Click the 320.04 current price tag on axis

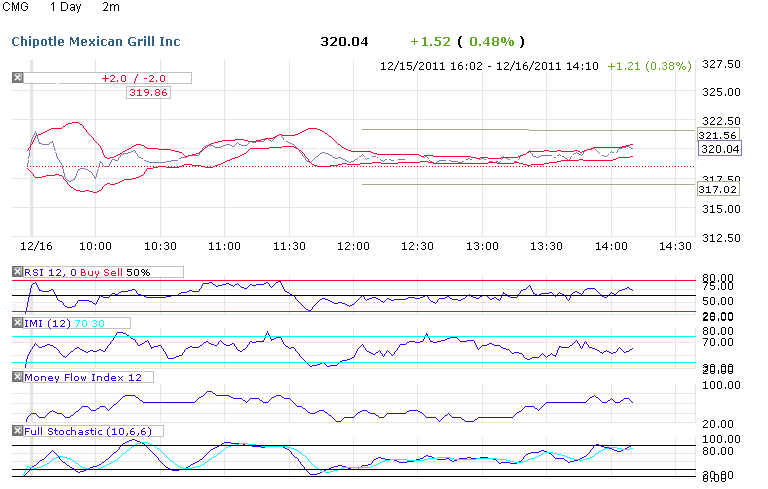pyautogui.click(x=720, y=149)
